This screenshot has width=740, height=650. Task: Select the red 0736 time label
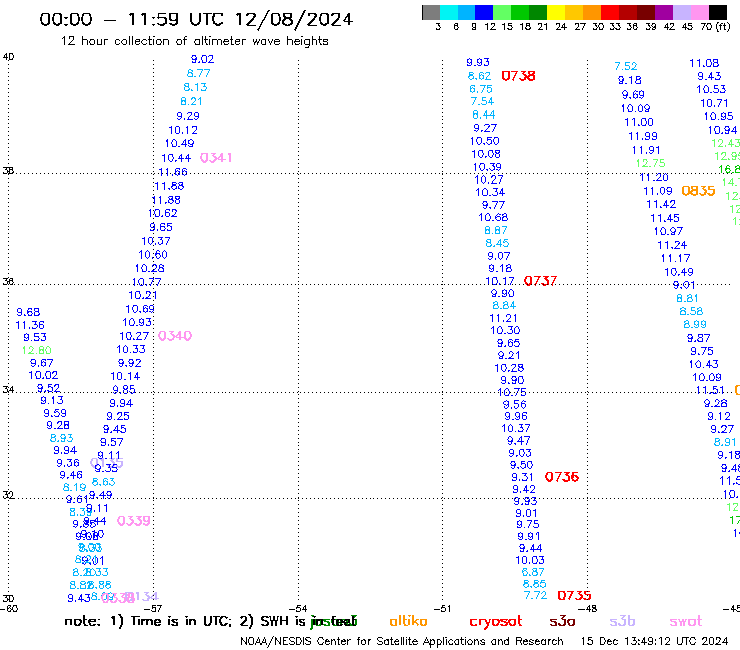(562, 477)
